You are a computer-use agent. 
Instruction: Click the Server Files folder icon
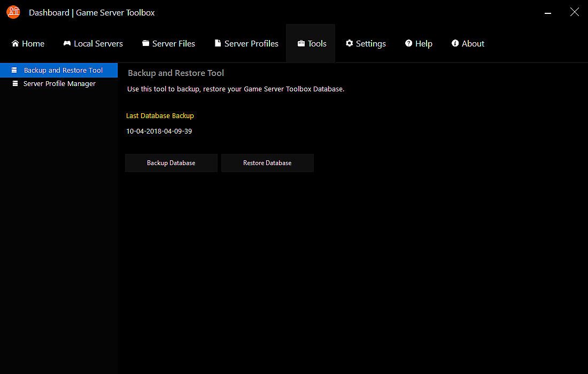[x=145, y=43]
